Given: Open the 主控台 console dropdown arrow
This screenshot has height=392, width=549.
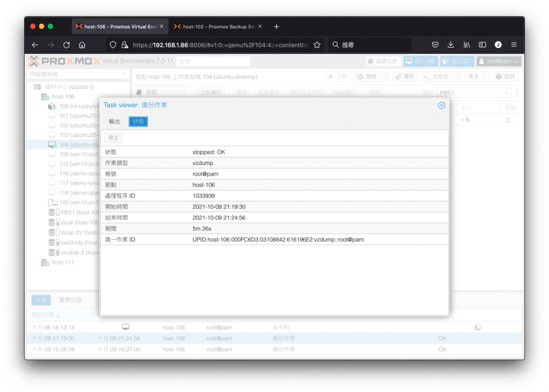Looking at the screenshot, I should [x=455, y=77].
